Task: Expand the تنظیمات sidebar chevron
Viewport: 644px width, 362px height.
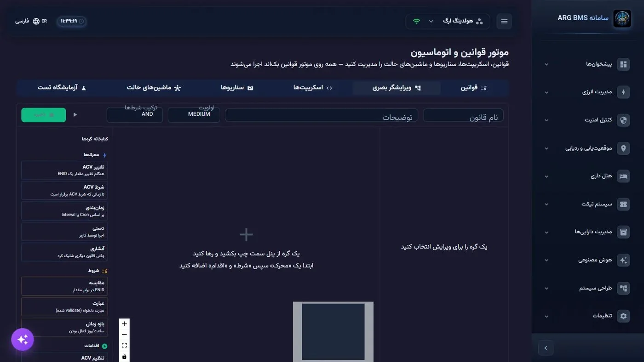Action: pyautogui.click(x=546, y=316)
